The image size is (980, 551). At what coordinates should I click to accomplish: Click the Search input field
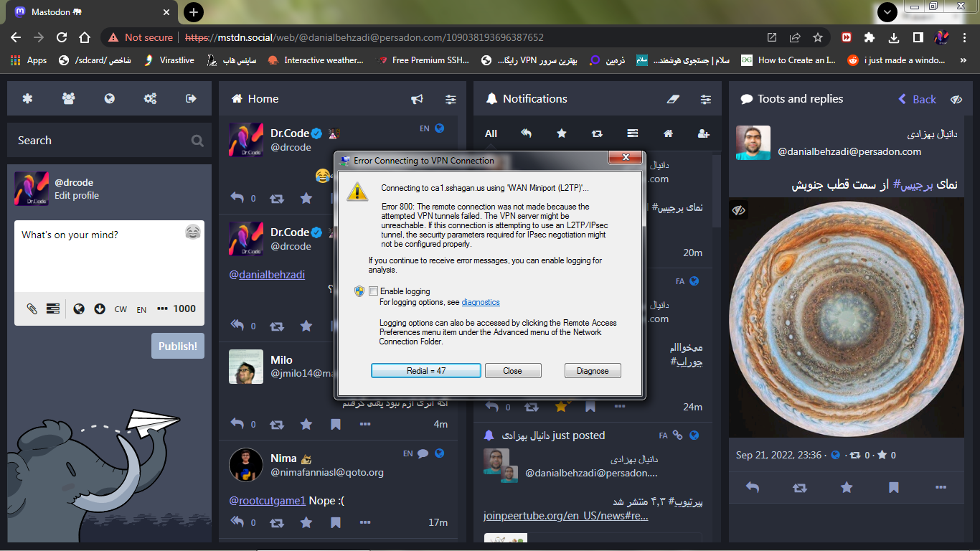(x=100, y=141)
